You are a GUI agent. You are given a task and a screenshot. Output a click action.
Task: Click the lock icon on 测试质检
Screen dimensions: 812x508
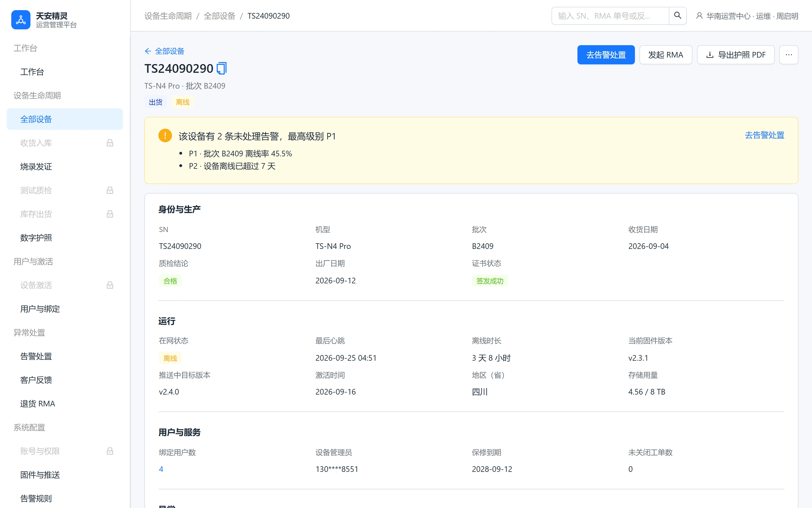tap(110, 190)
